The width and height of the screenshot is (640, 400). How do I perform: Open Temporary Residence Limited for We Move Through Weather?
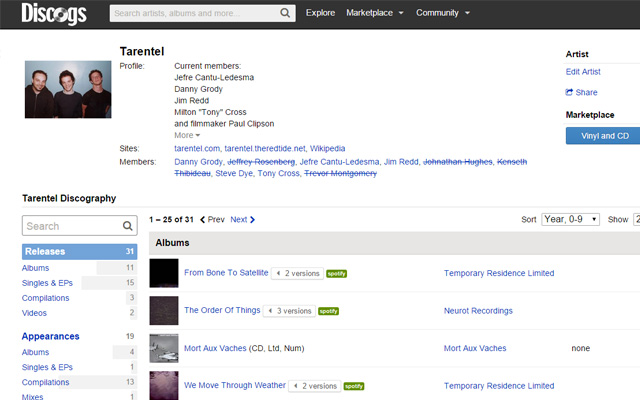pyautogui.click(x=499, y=386)
